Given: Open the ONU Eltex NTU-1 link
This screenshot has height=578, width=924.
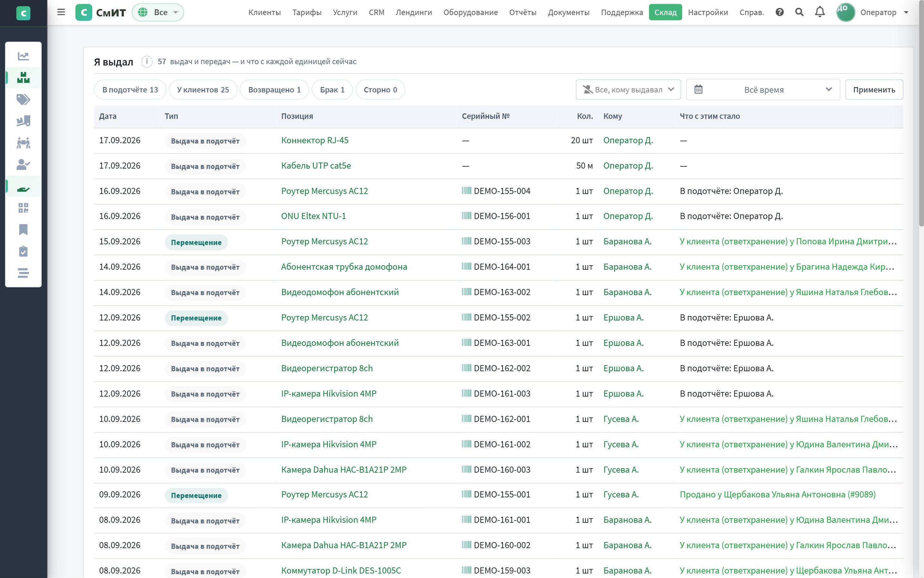Looking at the screenshot, I should pos(313,216).
